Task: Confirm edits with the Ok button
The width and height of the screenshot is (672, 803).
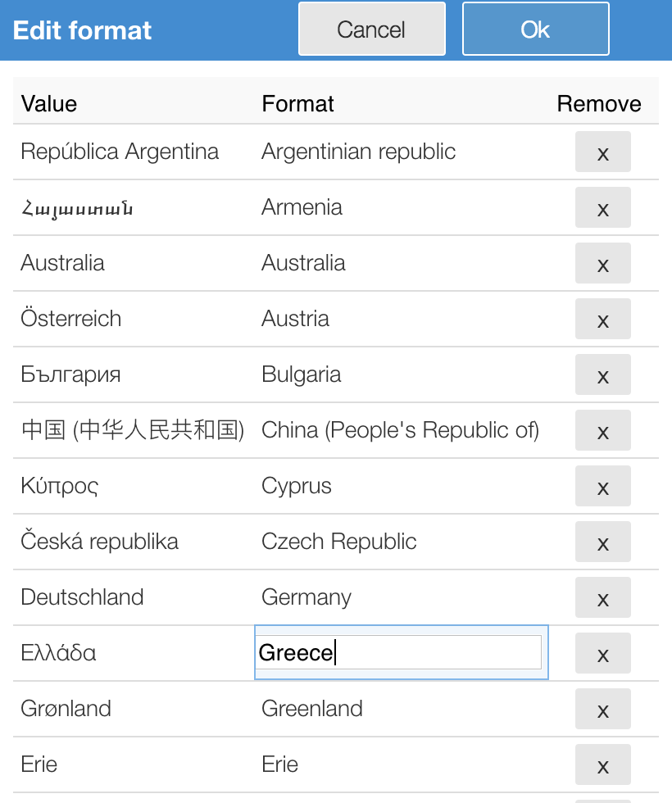Action: (535, 29)
